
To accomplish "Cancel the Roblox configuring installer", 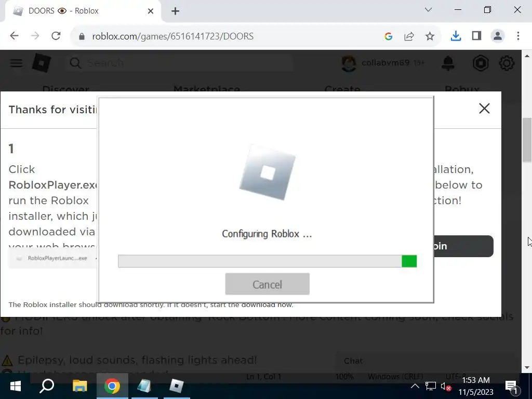I will pos(267,284).
